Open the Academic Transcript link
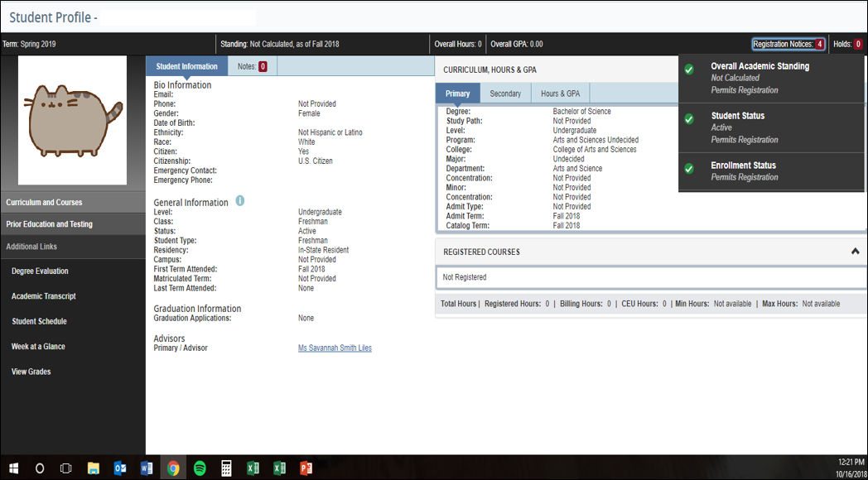Screen dimensions: 868x480 [44, 296]
